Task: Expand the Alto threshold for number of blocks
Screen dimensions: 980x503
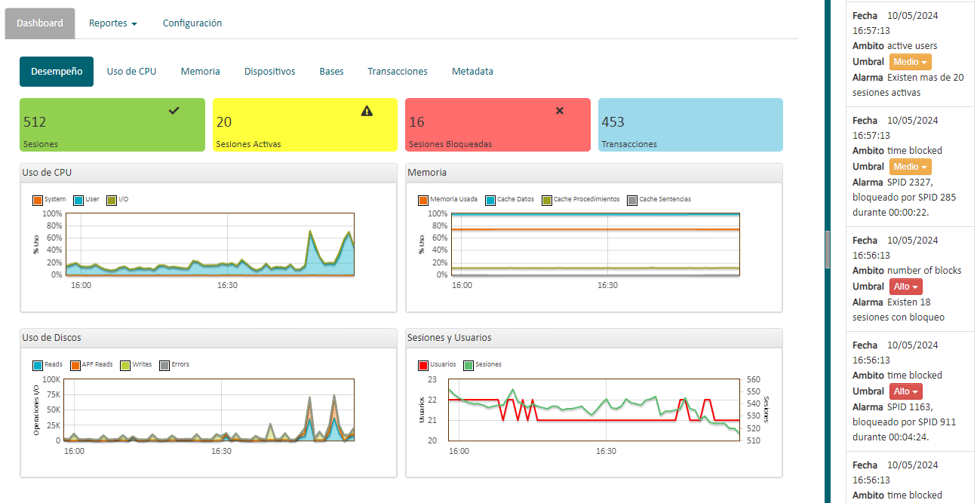Action: coord(906,287)
